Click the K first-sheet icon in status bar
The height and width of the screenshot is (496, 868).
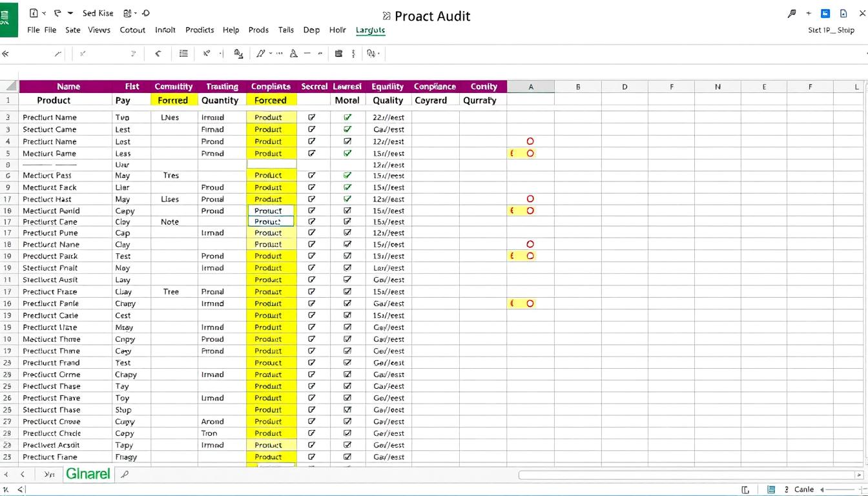[6, 490]
